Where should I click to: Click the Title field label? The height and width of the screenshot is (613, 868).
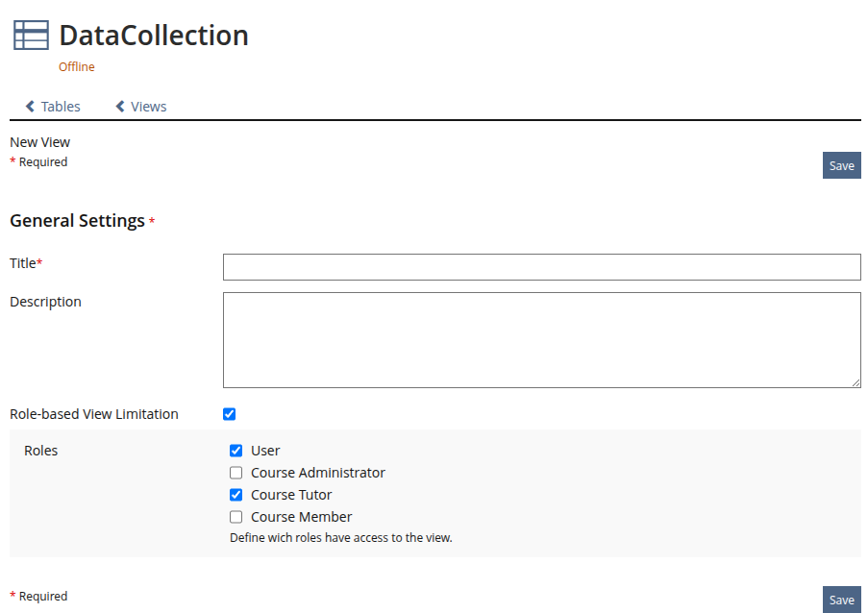[x=23, y=263]
